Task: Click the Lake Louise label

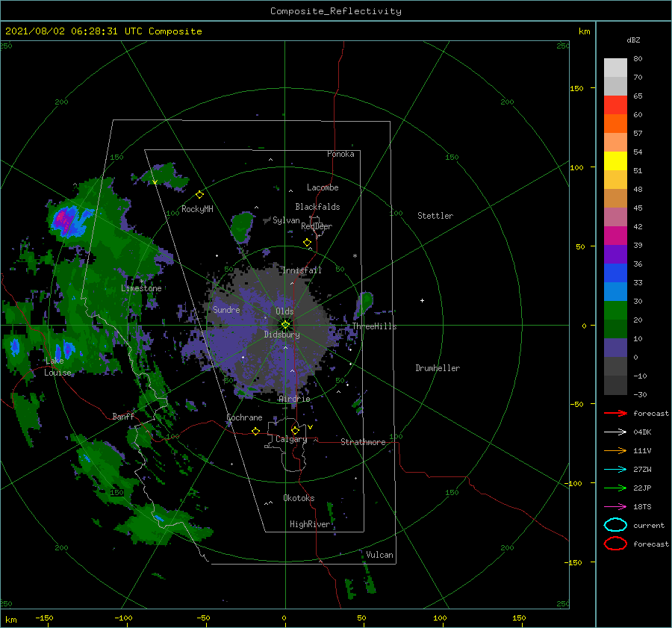Action: click(x=57, y=367)
